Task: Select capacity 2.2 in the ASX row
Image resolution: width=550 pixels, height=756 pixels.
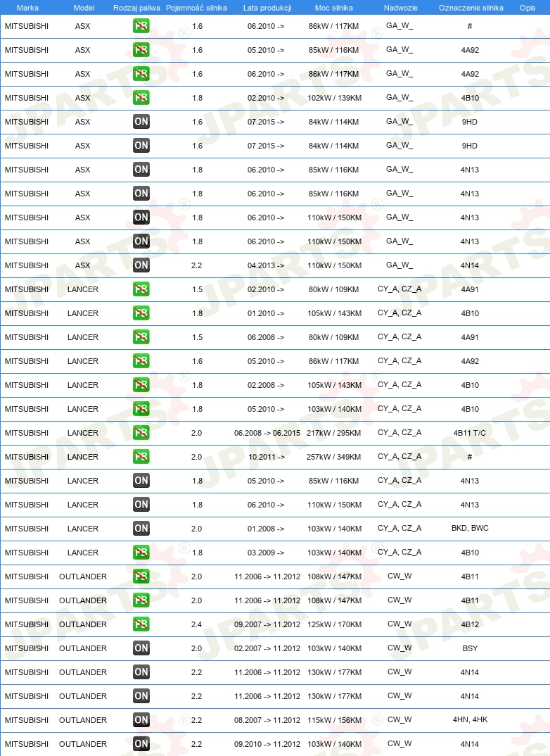Action: coord(196,265)
